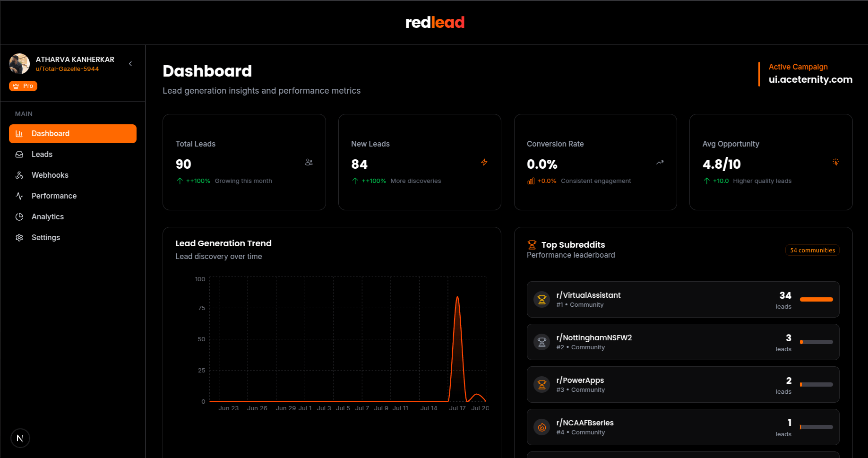Click the trophy icon beside Top Subreddits heading

pos(532,244)
